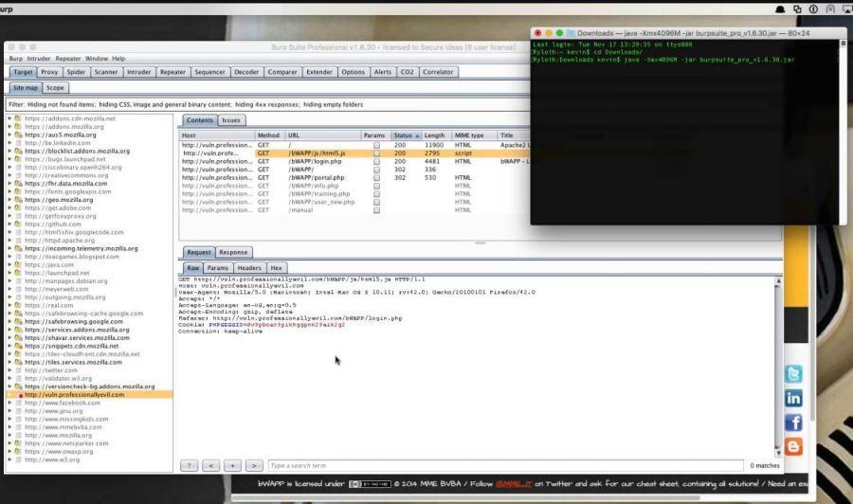Image resolution: width=853 pixels, height=504 pixels.
Task: Open Facebook share icon on bWAPP page
Action: 793,423
